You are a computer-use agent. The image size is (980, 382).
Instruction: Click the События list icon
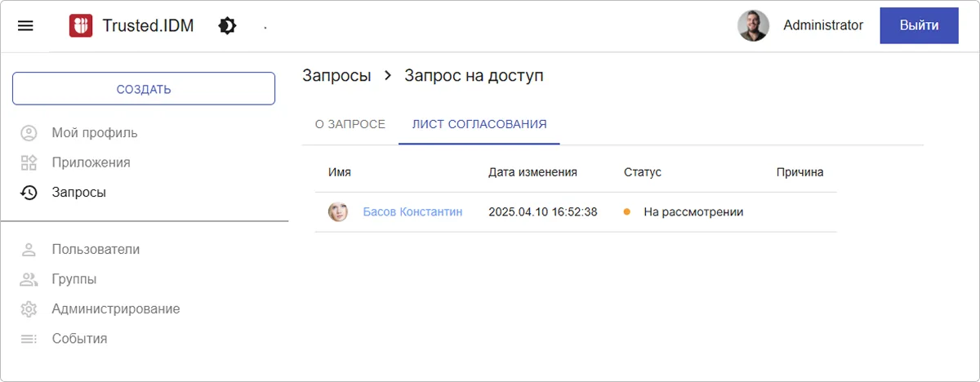pos(29,339)
